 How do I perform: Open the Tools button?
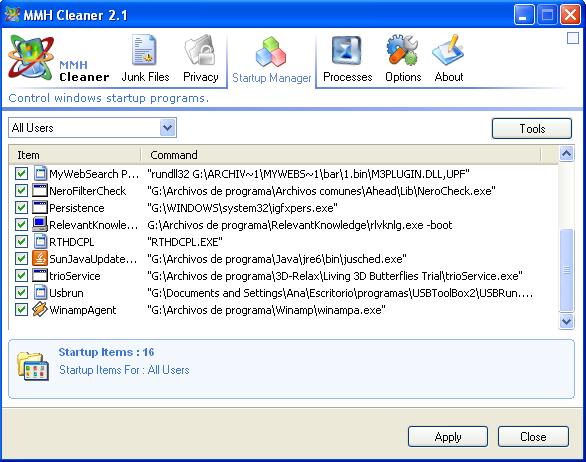[x=531, y=129]
